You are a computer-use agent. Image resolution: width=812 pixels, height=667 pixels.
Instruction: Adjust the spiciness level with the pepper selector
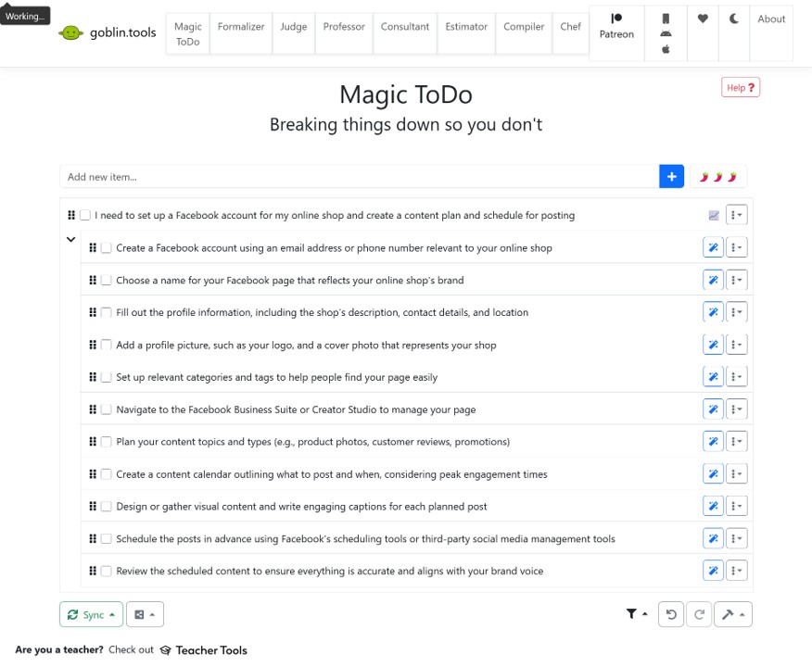point(720,175)
